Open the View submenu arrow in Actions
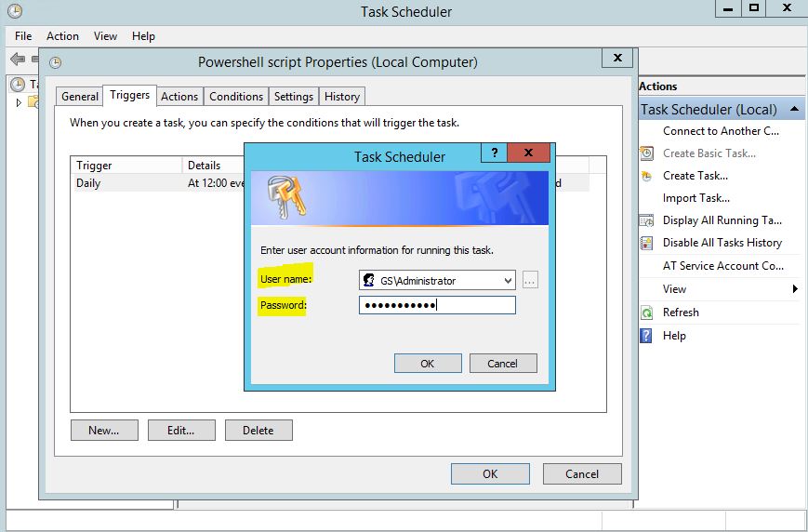 (x=795, y=288)
